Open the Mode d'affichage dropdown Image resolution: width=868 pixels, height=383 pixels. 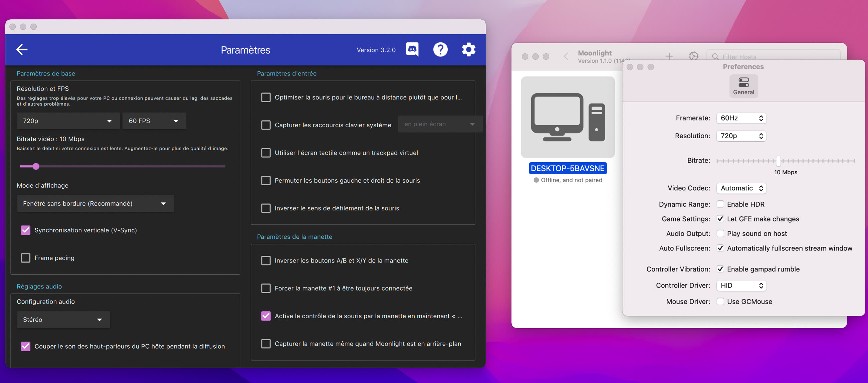(x=95, y=203)
